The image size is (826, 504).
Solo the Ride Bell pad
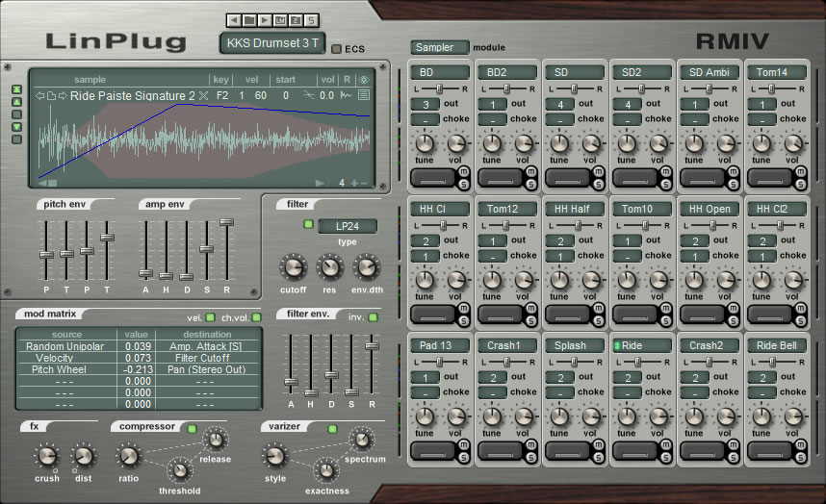click(x=801, y=458)
